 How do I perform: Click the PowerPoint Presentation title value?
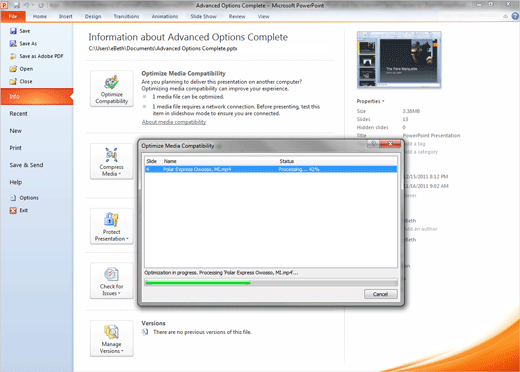coord(431,136)
